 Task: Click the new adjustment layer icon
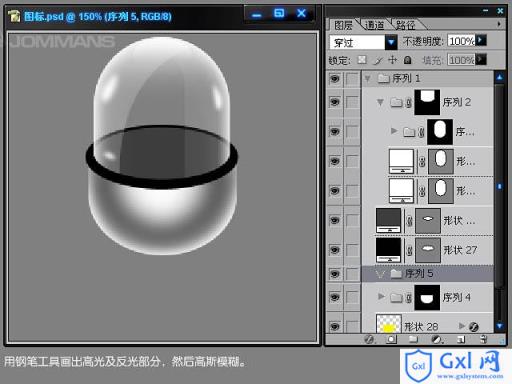(436, 339)
